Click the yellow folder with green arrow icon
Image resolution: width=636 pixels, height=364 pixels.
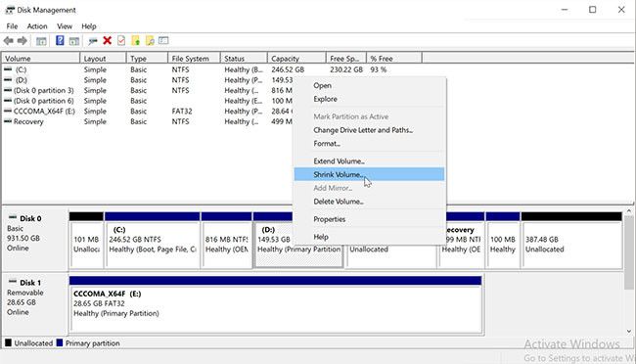tap(135, 40)
